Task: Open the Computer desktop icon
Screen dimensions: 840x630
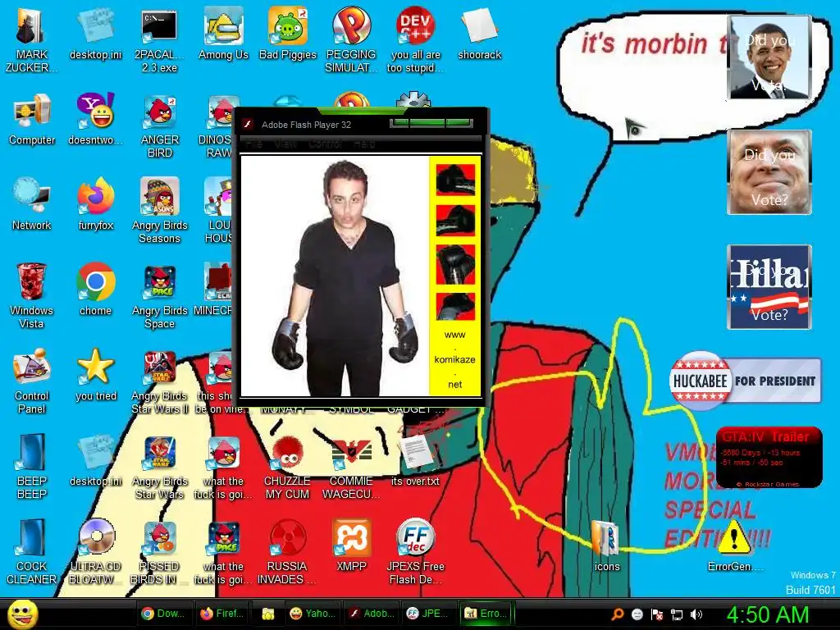Action: coord(32,119)
